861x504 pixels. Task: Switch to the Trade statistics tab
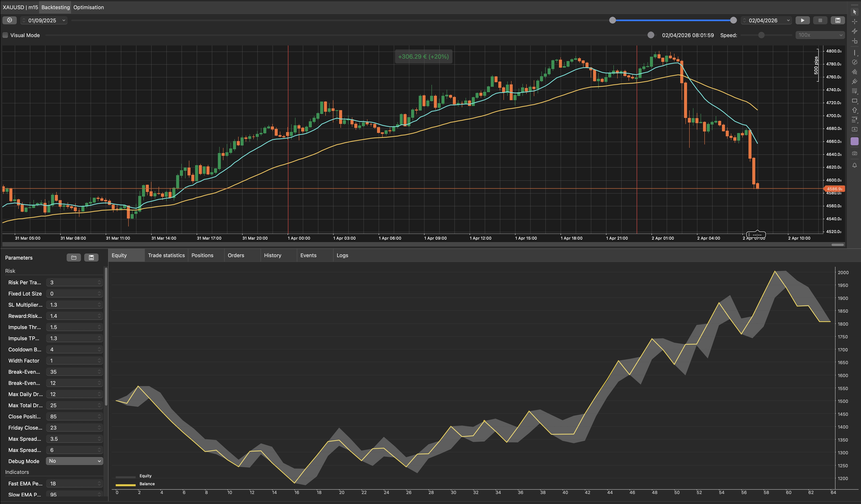166,255
